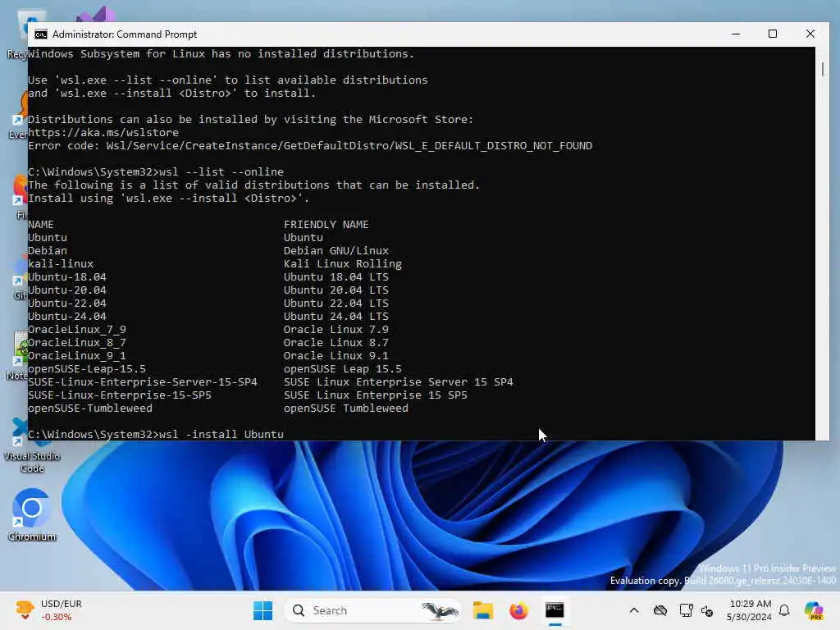Viewport: 840px width, 630px height.
Task: Click 'Debian' in the NAME column
Action: 48,251
